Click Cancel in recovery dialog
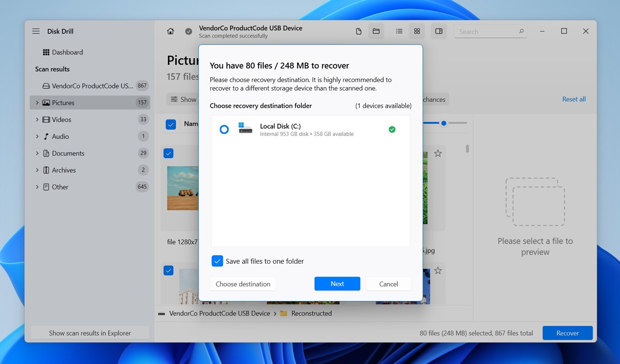Image resolution: width=620 pixels, height=364 pixels. [388, 284]
